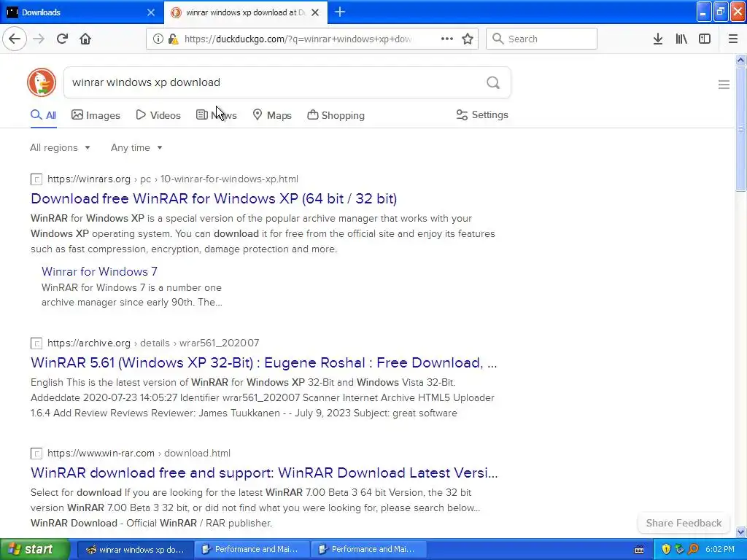Image resolution: width=747 pixels, height=560 pixels.
Task: Click archive.org result favicon
Action: click(36, 343)
